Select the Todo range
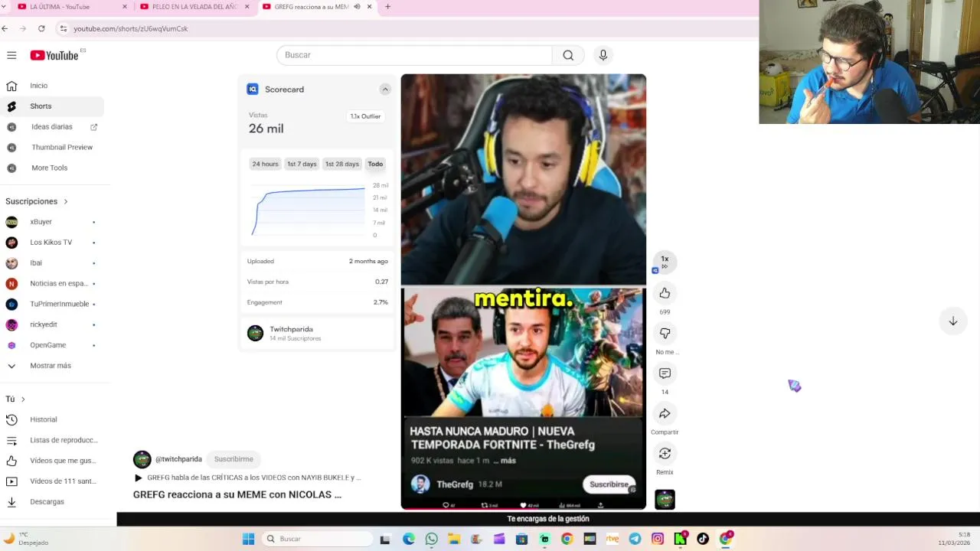The image size is (980, 551). pyautogui.click(x=375, y=164)
